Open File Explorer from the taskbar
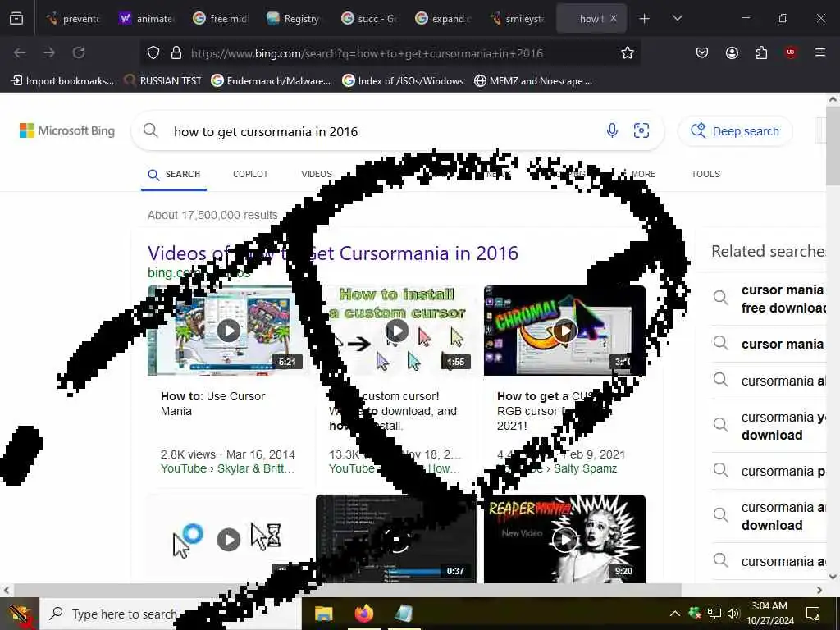 323,614
